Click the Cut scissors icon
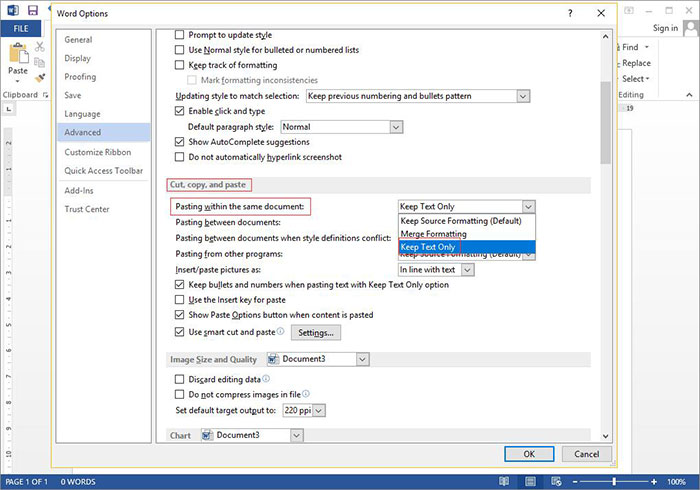The width and height of the screenshot is (700, 490). [x=40, y=46]
